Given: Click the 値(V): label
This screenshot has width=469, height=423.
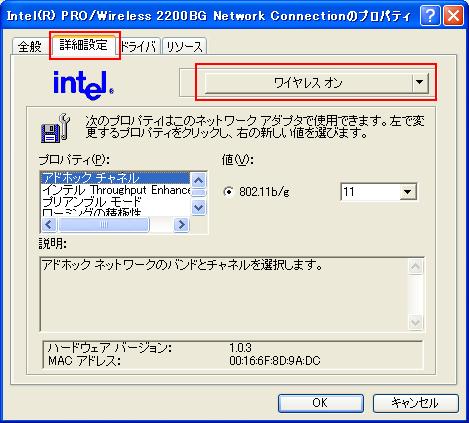Looking at the screenshot, I should pos(238,160).
